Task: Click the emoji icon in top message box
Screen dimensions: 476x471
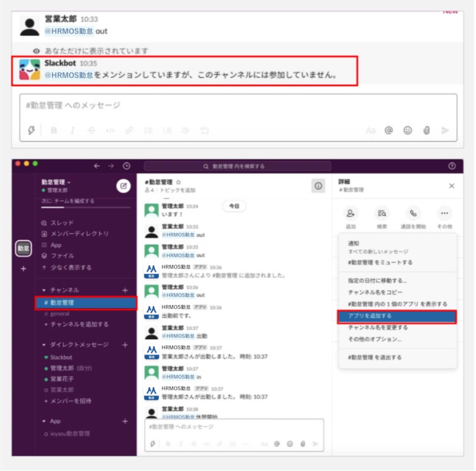Action: point(408,130)
